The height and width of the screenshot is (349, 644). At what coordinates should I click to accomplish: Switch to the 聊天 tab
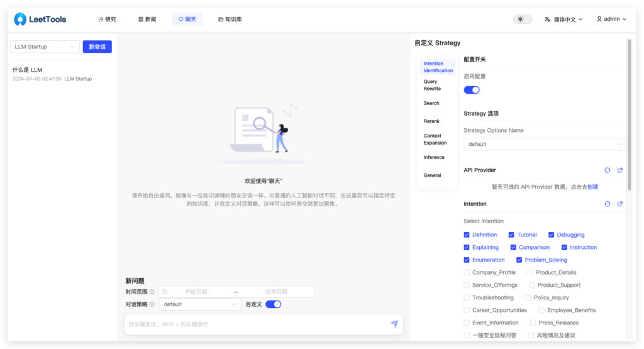[187, 19]
